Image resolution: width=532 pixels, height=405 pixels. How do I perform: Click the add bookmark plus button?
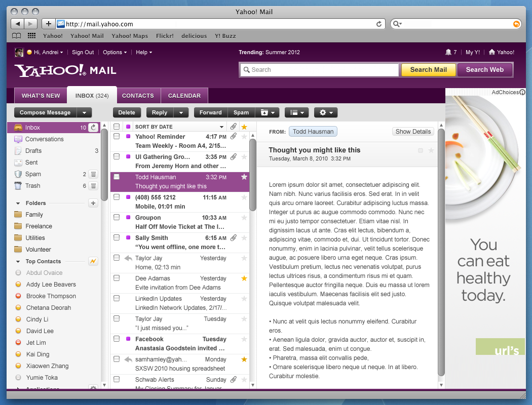tap(49, 24)
